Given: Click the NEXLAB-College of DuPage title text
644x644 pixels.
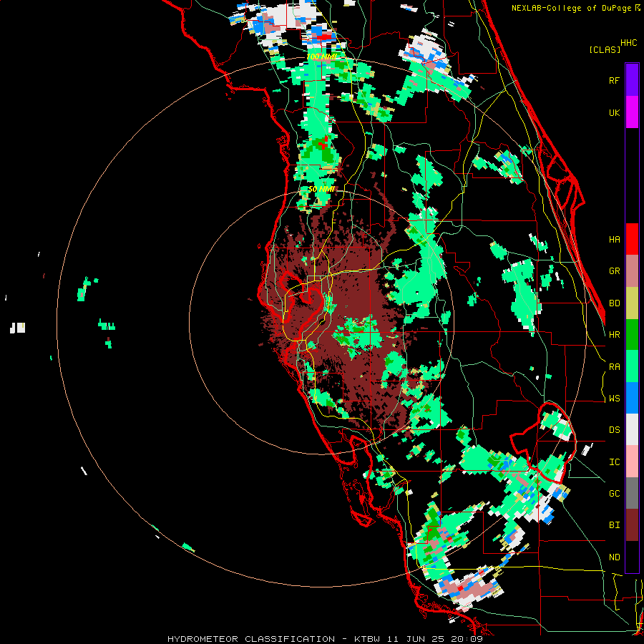Looking at the screenshot, I should (x=572, y=8).
